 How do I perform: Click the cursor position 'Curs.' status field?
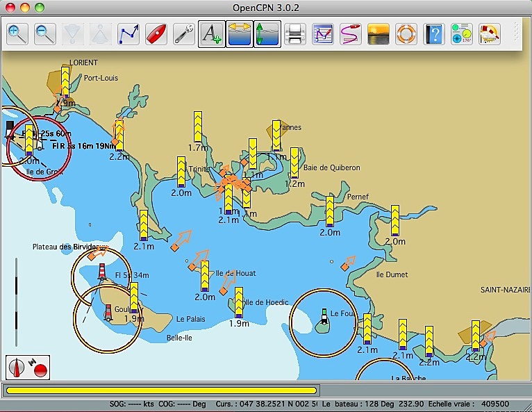point(267,404)
